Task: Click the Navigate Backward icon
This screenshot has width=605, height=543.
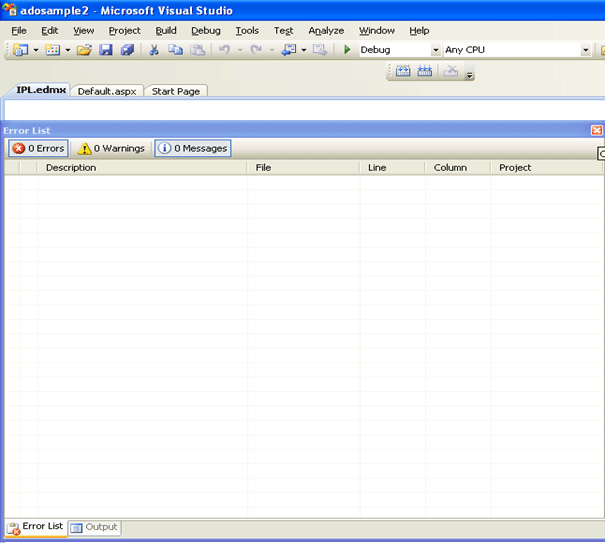Action: 289,50
